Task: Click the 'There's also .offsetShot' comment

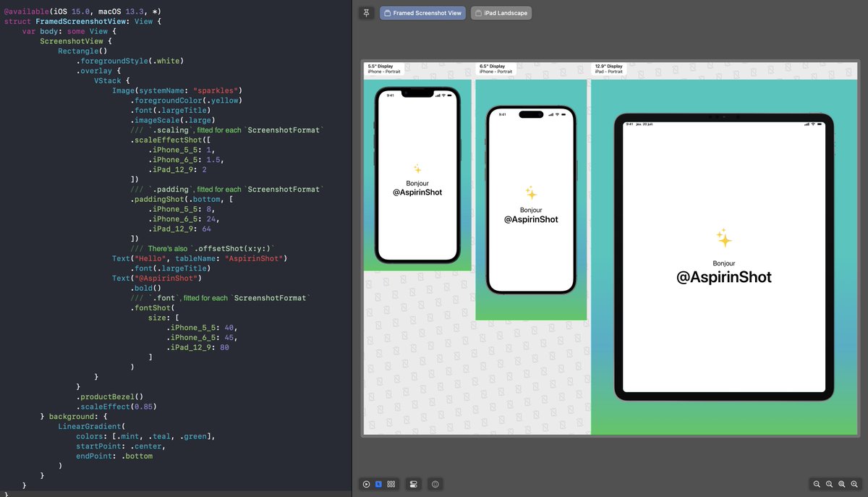Action: click(203, 248)
